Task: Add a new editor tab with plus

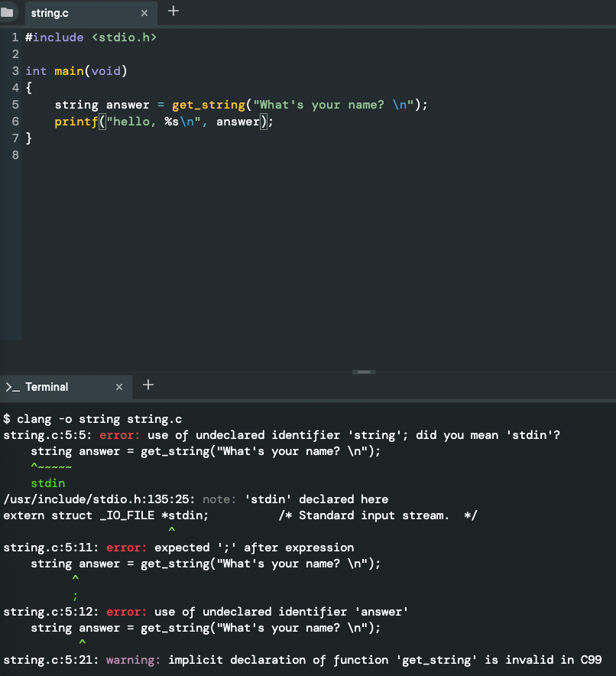Action: tap(173, 11)
